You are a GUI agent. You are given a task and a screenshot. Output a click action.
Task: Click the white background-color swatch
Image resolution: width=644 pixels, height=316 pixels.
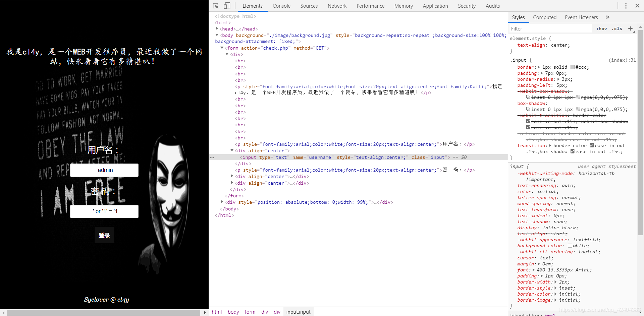click(x=570, y=246)
